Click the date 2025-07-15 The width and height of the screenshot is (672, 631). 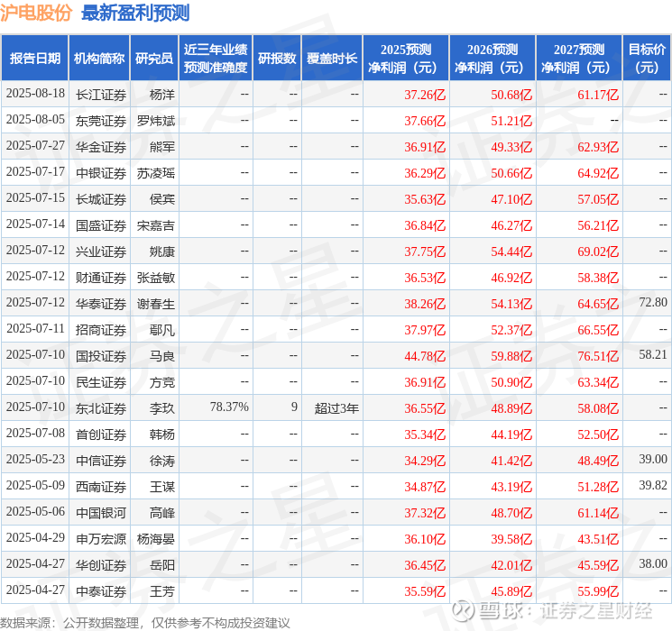tap(35, 198)
